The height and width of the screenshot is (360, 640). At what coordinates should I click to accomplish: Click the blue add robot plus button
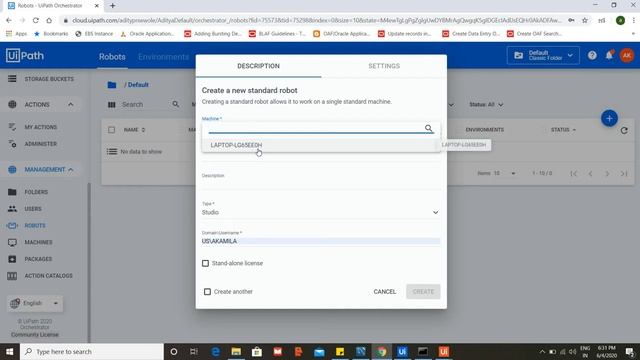[x=609, y=118]
